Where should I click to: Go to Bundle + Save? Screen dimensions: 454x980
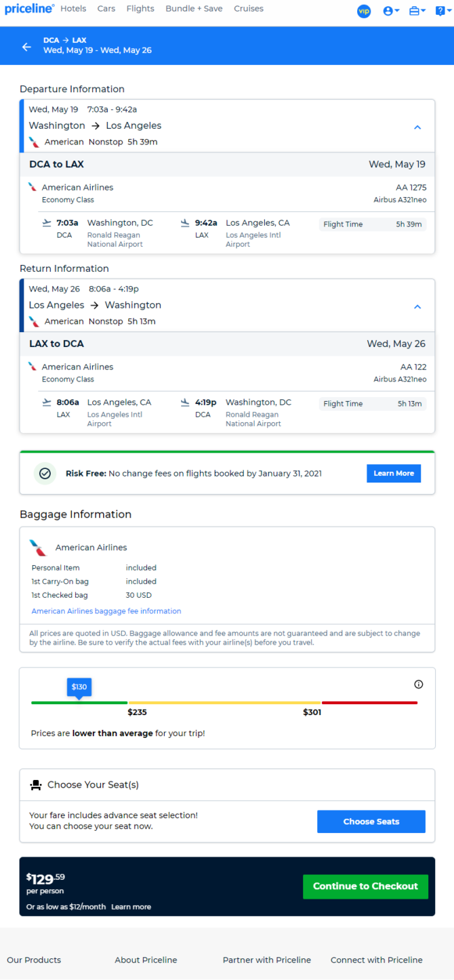pos(194,9)
